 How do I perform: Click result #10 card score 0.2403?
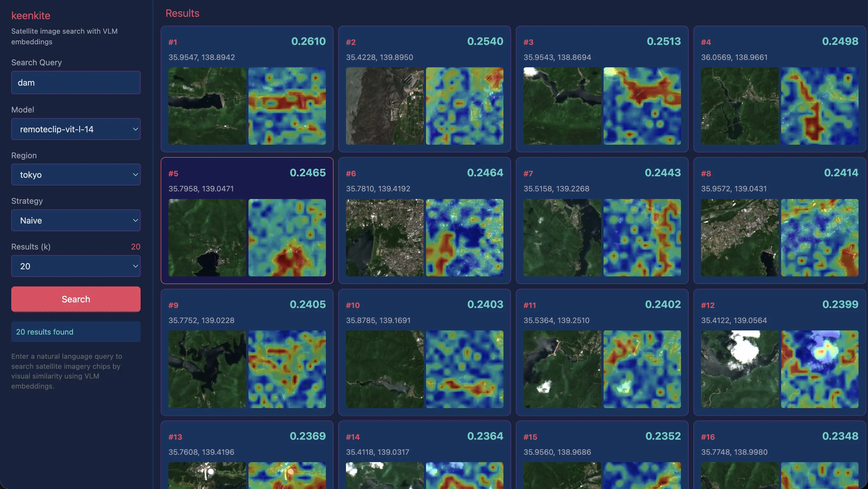click(x=485, y=304)
